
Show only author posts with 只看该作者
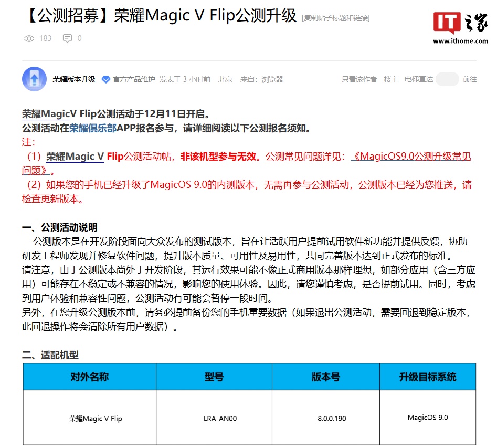point(359,79)
